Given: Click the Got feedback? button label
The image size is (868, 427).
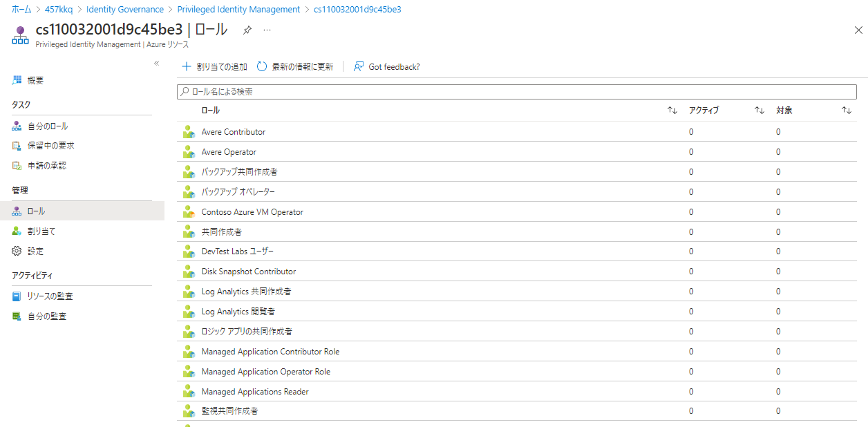Looking at the screenshot, I should [395, 67].
